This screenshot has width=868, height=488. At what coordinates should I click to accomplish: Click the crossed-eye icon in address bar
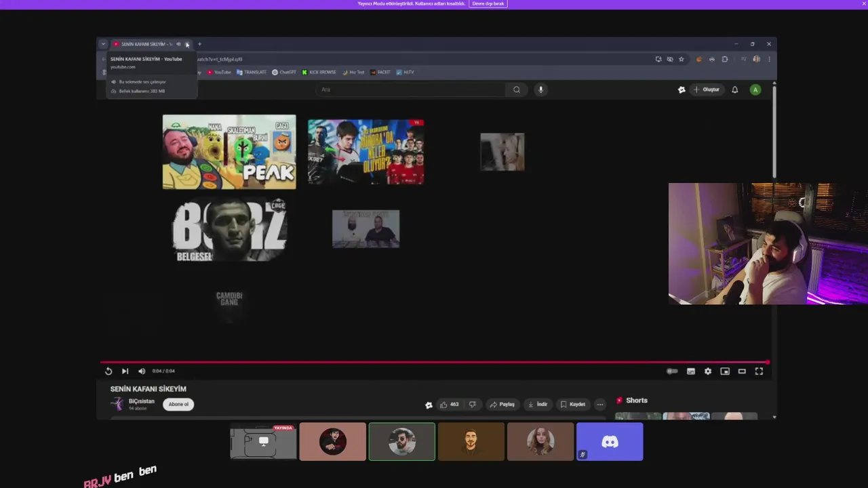pos(670,59)
